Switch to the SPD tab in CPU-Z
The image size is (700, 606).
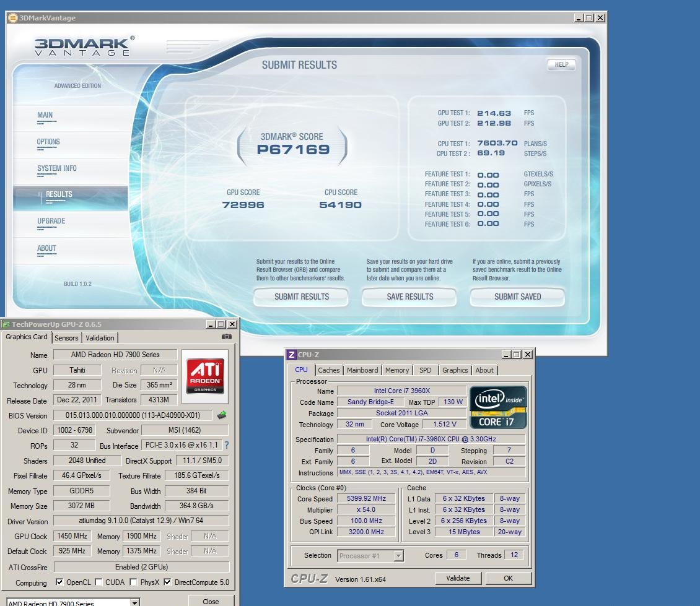click(426, 370)
